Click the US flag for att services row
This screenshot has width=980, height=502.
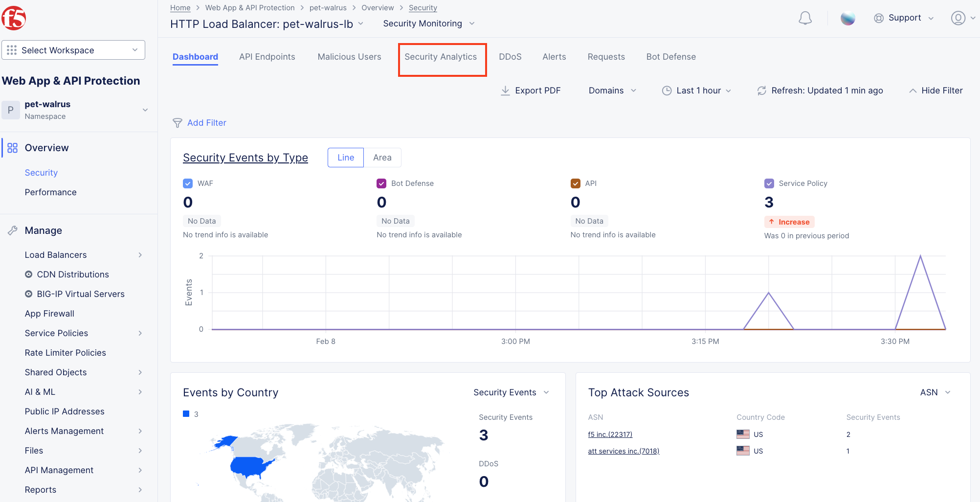coord(743,451)
